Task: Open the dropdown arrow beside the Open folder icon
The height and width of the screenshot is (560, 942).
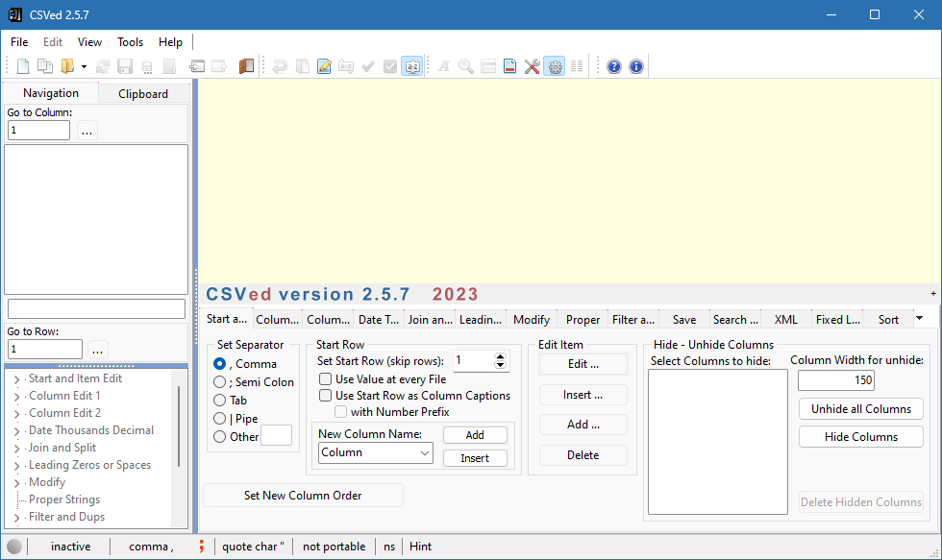Action: click(x=85, y=66)
